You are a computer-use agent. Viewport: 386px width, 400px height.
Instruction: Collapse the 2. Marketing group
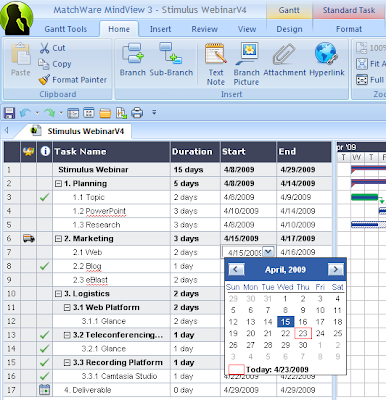[58, 239]
